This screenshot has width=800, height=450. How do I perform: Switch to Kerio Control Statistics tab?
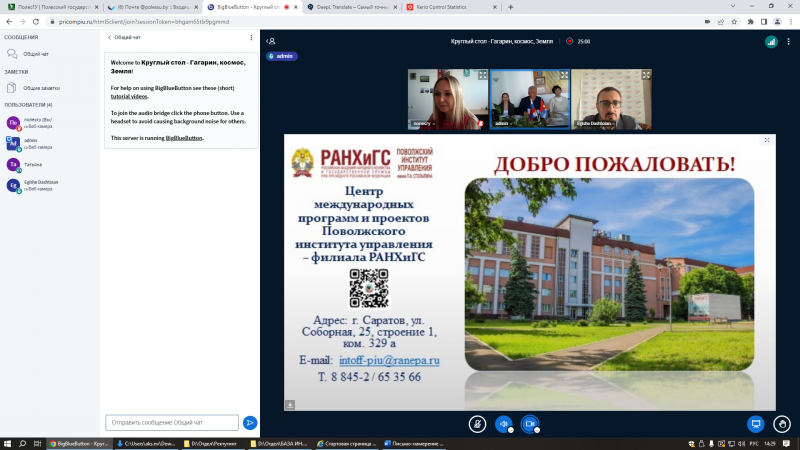(451, 7)
